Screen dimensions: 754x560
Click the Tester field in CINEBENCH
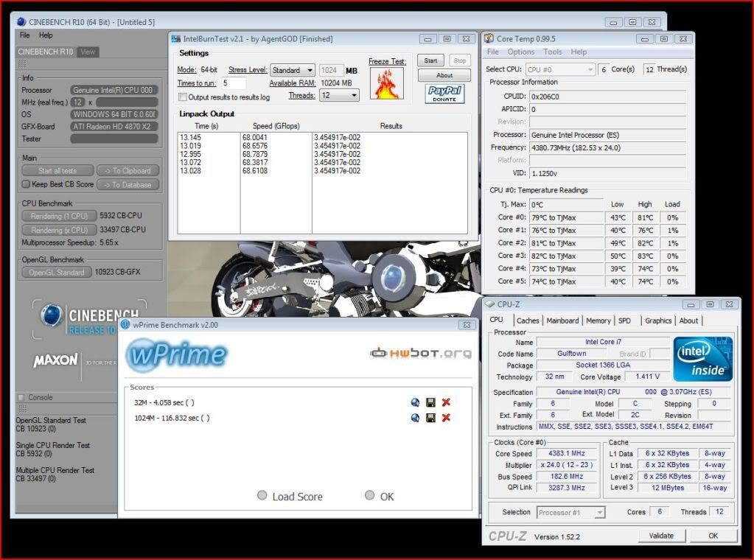point(114,139)
